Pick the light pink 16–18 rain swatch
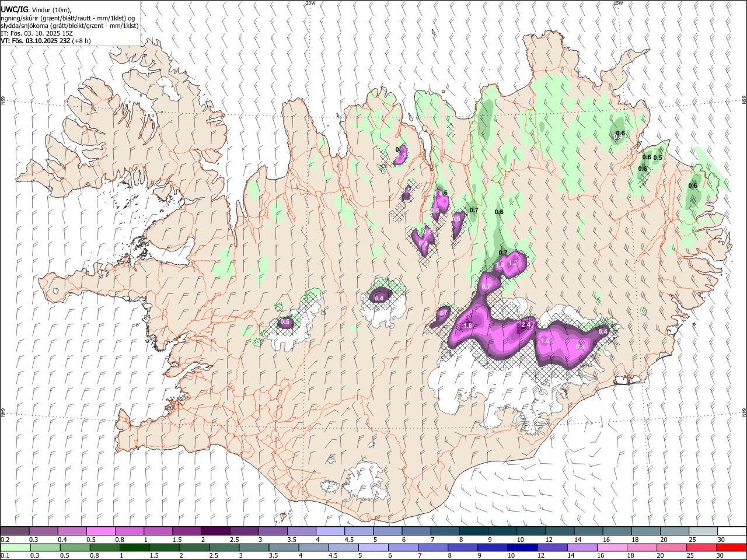Image resolution: width=747 pixels, height=560 pixels. [x=612, y=548]
